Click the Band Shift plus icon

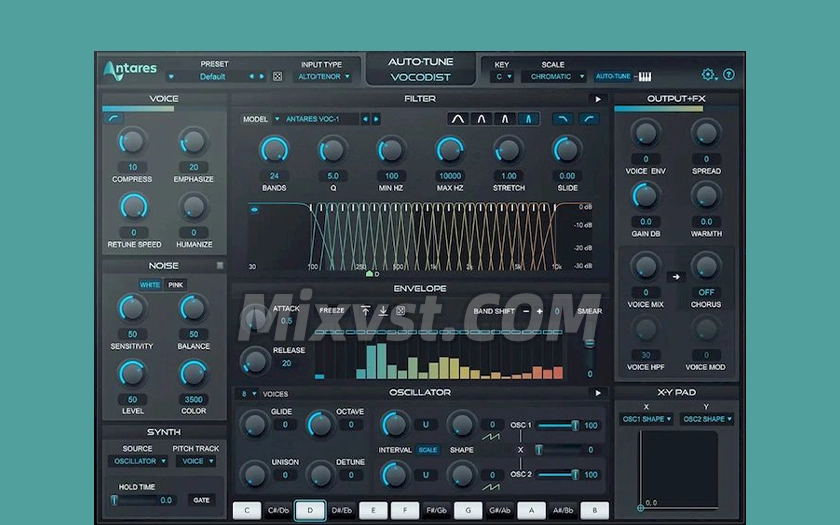[x=540, y=311]
